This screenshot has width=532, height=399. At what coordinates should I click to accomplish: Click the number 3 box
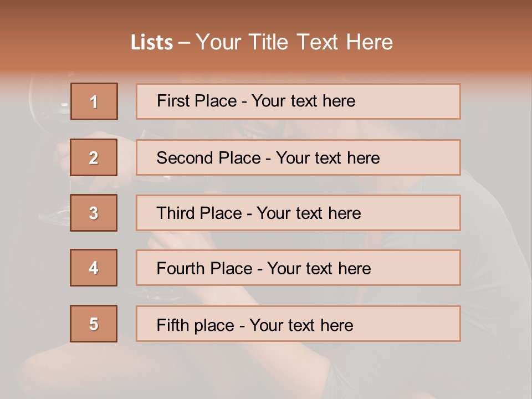coord(94,213)
